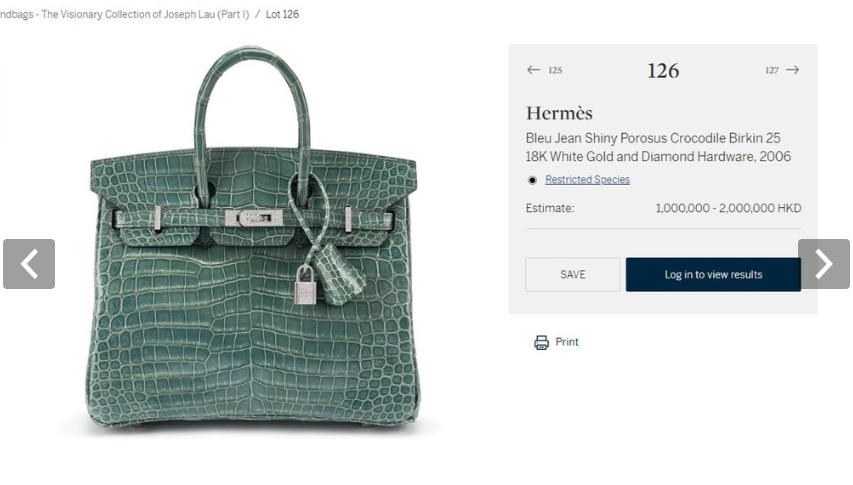Click the estimate price range in HKD
Image resolution: width=853 pixels, height=485 pixels.
click(728, 208)
